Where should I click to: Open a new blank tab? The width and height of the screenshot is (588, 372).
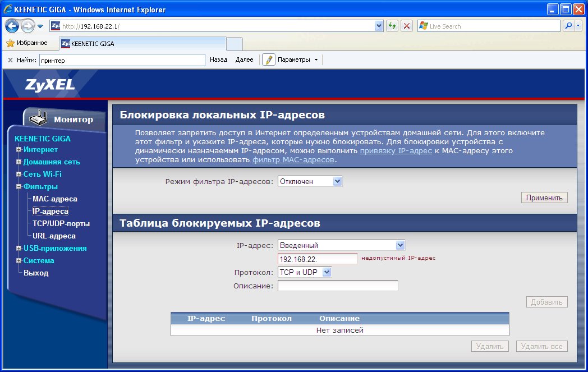coord(235,44)
